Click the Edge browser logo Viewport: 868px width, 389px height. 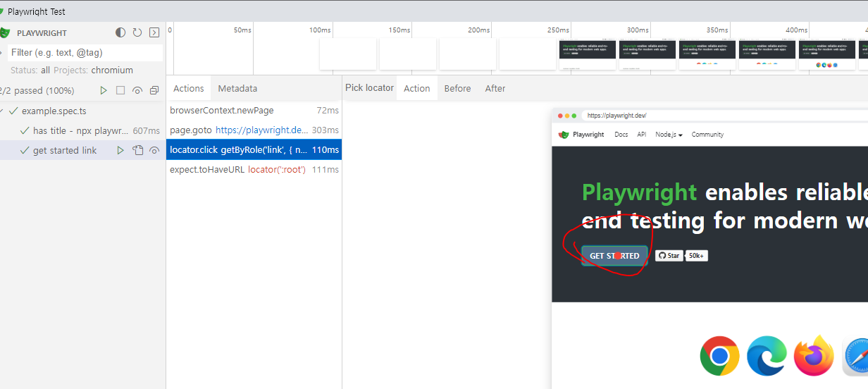pyautogui.click(x=767, y=356)
